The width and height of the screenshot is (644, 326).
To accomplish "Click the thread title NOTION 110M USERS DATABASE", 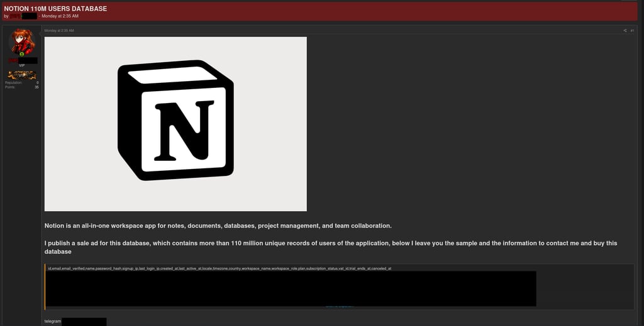I will 55,9.
